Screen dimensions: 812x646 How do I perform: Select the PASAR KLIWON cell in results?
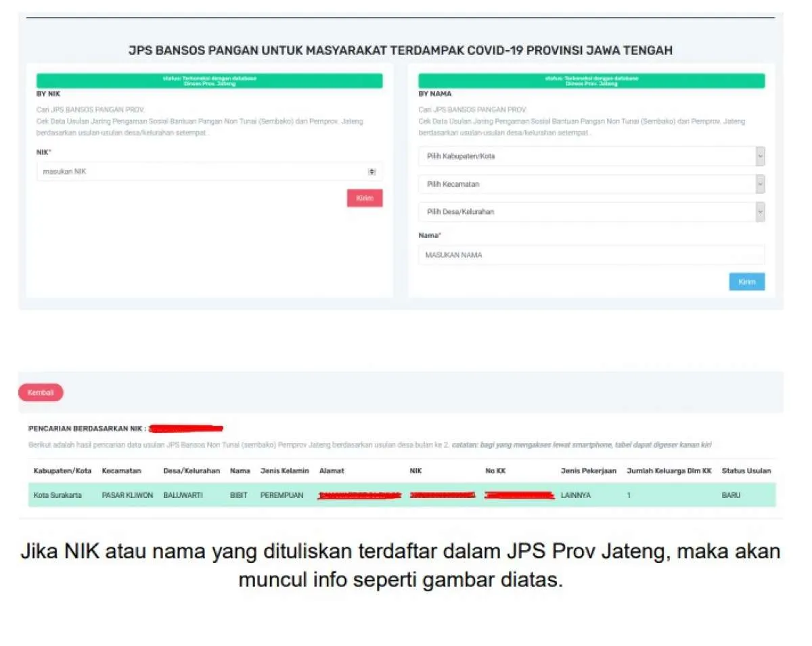coord(126,495)
